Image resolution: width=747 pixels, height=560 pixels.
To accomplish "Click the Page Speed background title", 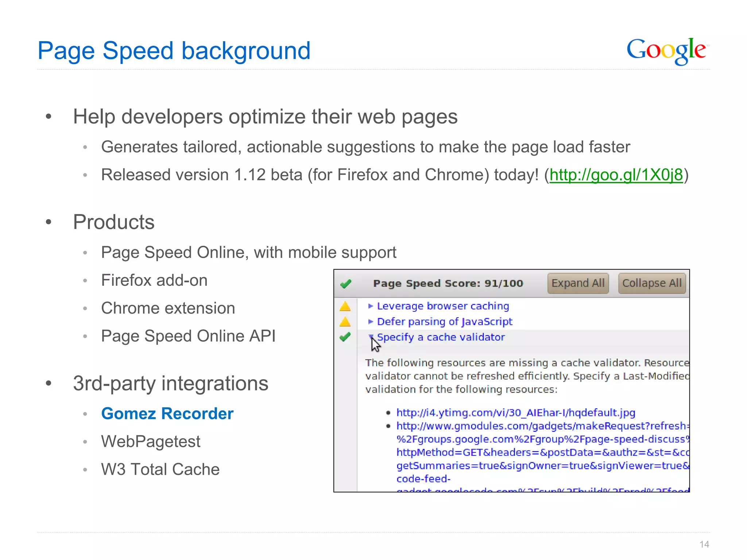I will pyautogui.click(x=174, y=51).
